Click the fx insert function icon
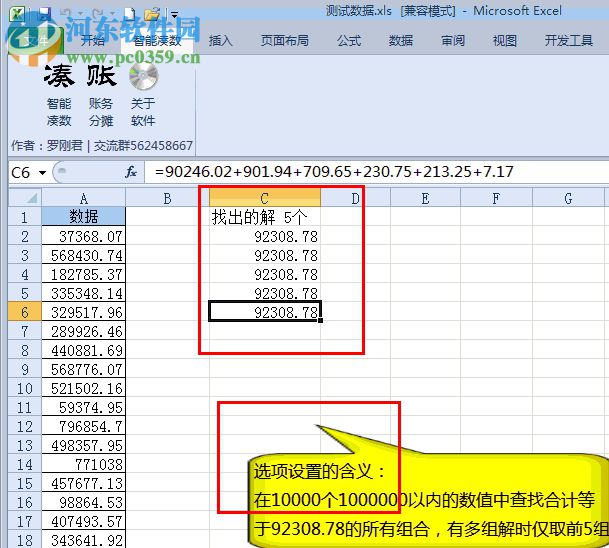This screenshot has height=548, width=609. pos(131,172)
